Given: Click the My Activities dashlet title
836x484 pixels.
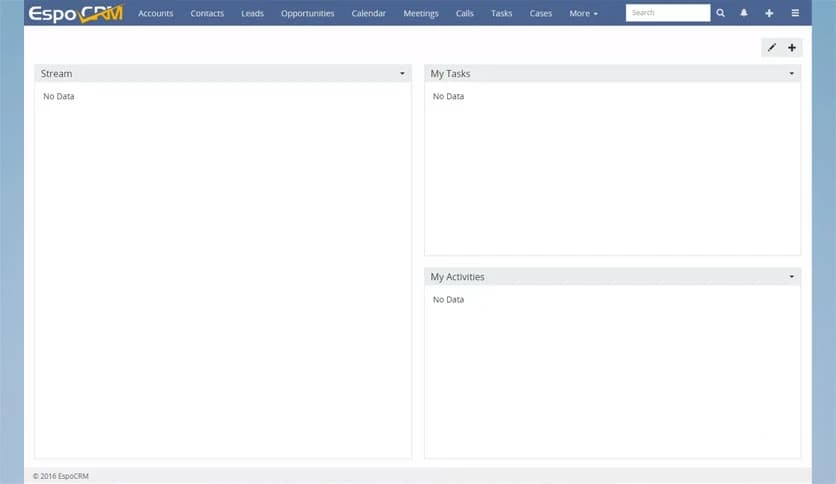Looking at the screenshot, I should [457, 277].
